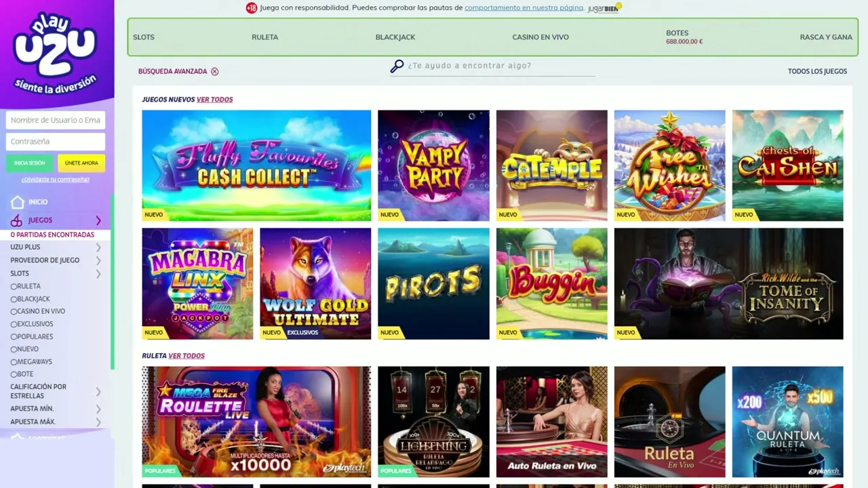The image size is (868, 488).
Task: Open the Buggin game
Action: coord(552,283)
